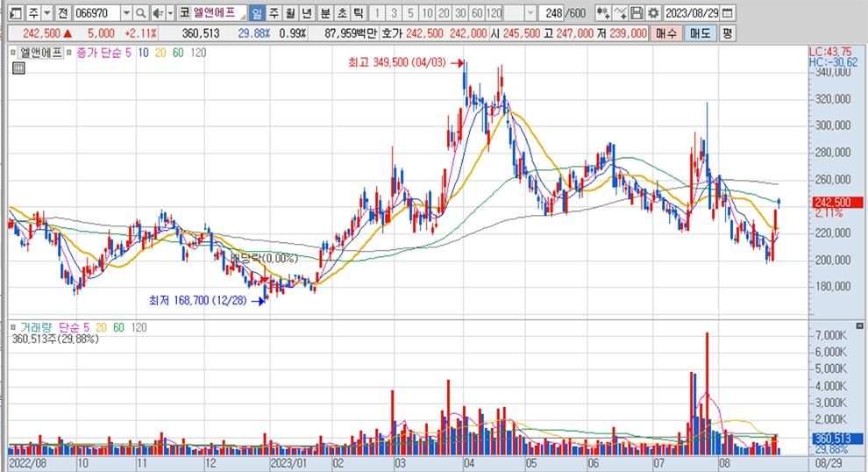
Task: Click the add candlestick indicator icon
Action: click(x=603, y=13)
